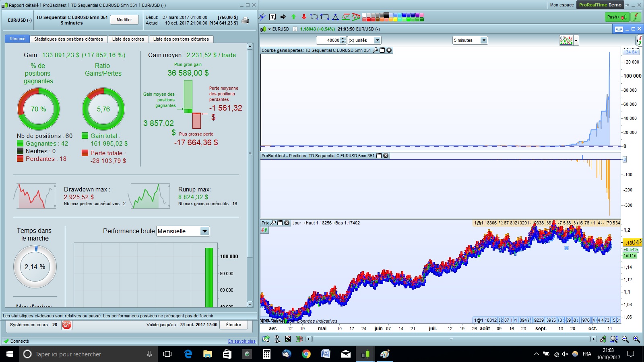644x362 pixels.
Task: Click the horizontal bars icon in bottom toolbar
Action: tap(299, 339)
